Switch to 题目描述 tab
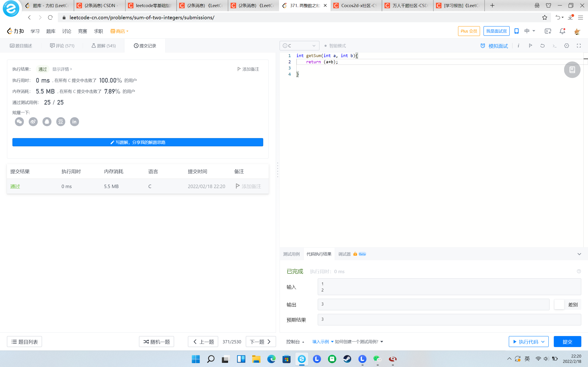Viewport: 588px width, 367px height. coord(21,46)
